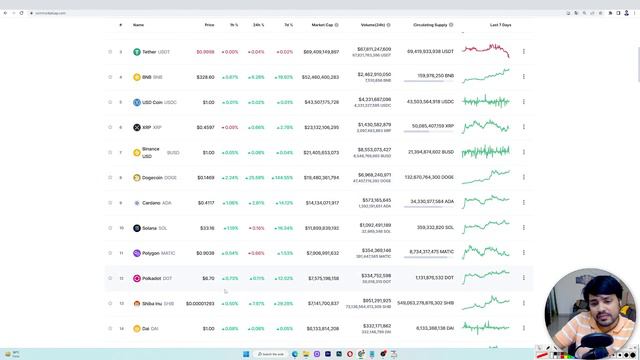Open XRP row three-dot options
Screen dimensions: 640x360
pos(524,127)
